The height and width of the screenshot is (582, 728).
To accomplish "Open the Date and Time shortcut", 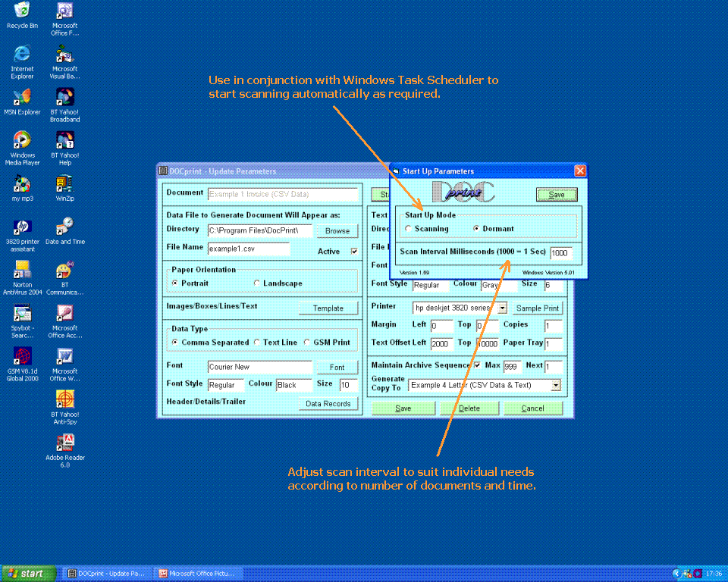I will [65, 227].
